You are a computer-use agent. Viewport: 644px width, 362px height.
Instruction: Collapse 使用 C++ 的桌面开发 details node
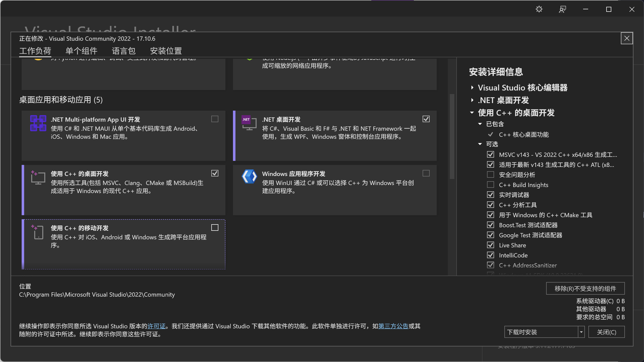[x=472, y=113]
